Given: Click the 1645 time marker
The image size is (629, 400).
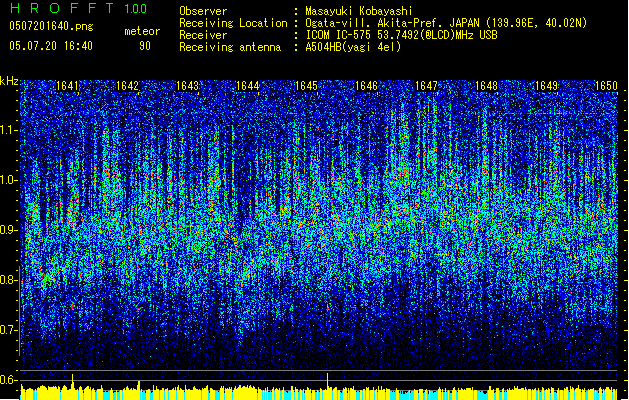Looking at the screenshot, I should [x=306, y=86].
